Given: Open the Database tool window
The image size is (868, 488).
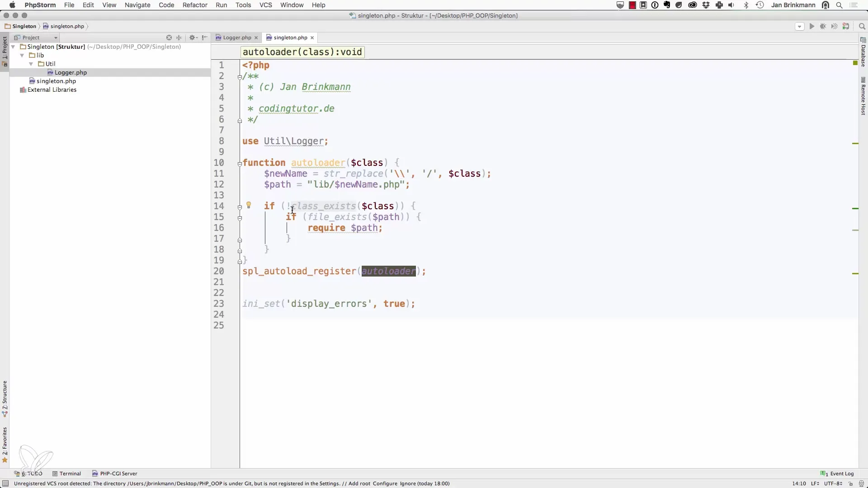Looking at the screenshot, I should pyautogui.click(x=863, y=52).
